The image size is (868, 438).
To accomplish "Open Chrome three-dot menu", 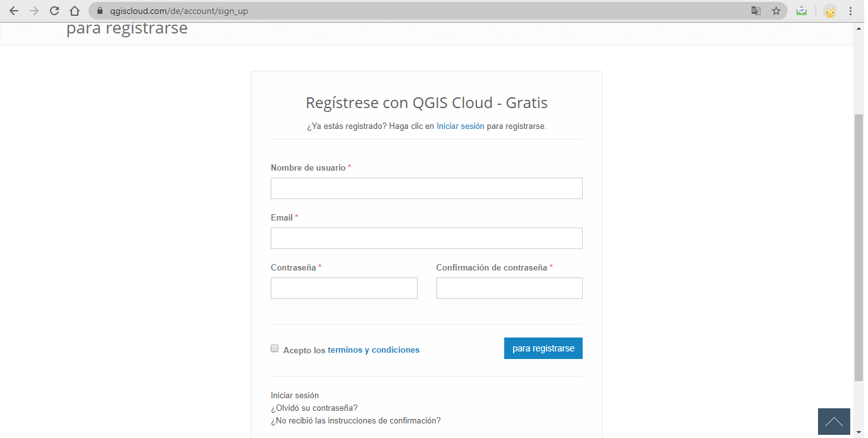I will tap(851, 11).
